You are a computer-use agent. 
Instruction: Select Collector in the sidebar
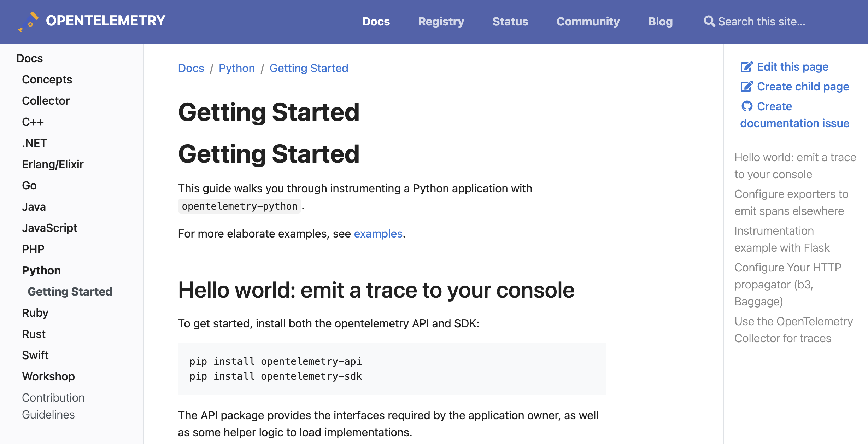46,100
